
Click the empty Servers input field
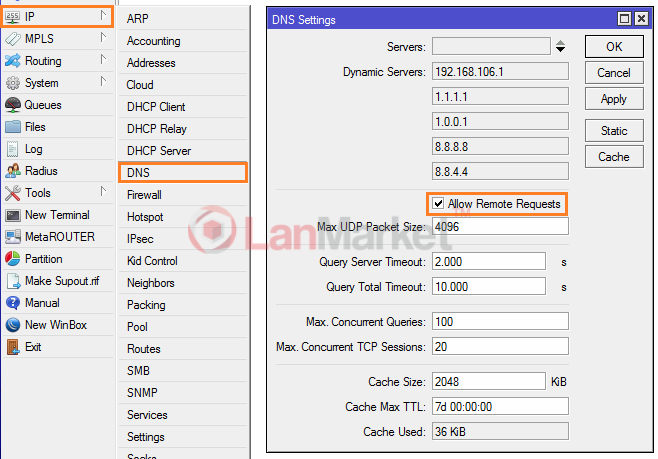coord(491,46)
